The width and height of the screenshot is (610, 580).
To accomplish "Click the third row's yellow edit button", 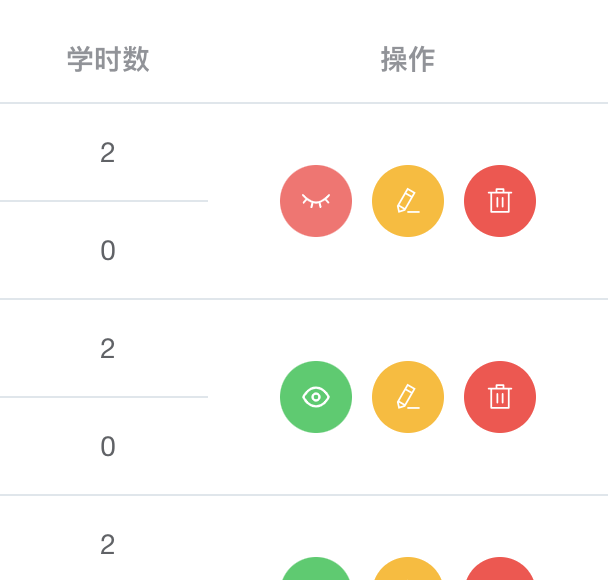I will click(408, 570).
